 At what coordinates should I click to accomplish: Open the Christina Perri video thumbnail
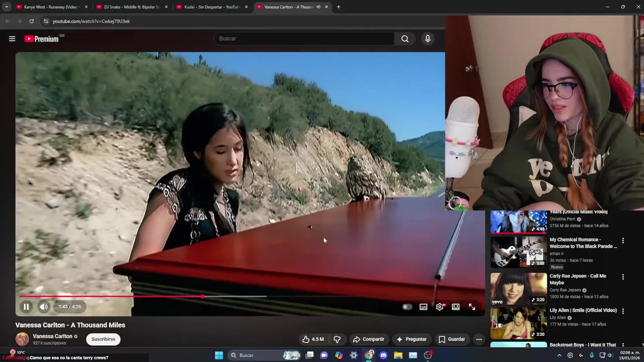tap(518, 222)
